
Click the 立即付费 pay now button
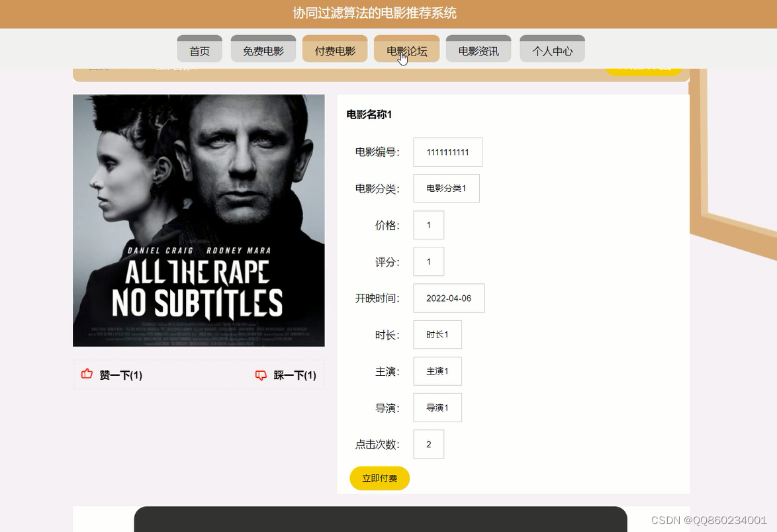380,478
